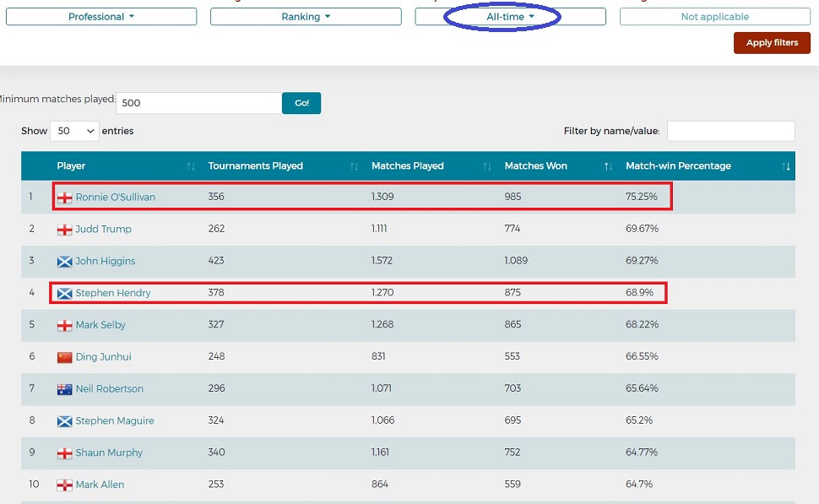This screenshot has height=504, width=819.
Task: Click England flag beside Judd Trump
Action: coord(64,230)
